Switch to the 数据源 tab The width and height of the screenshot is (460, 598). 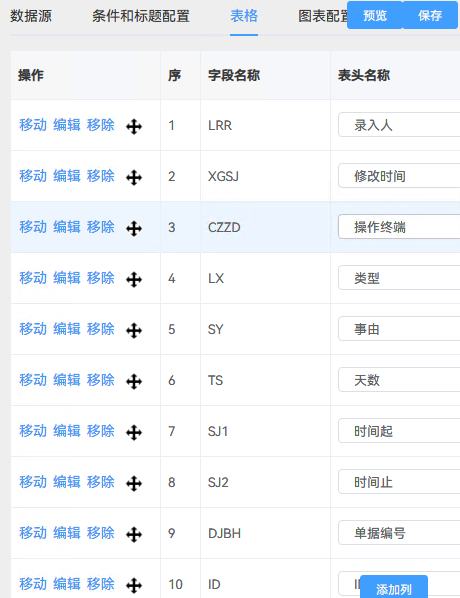31,16
